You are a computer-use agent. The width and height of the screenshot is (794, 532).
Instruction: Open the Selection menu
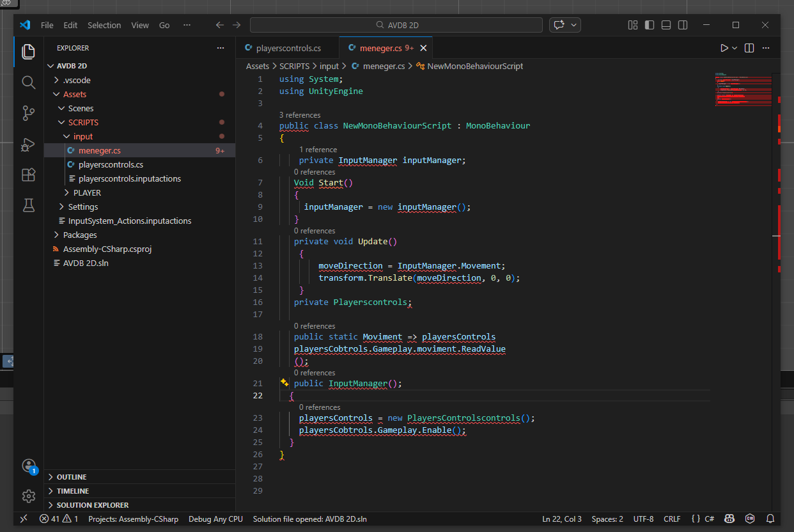[x=104, y=25]
